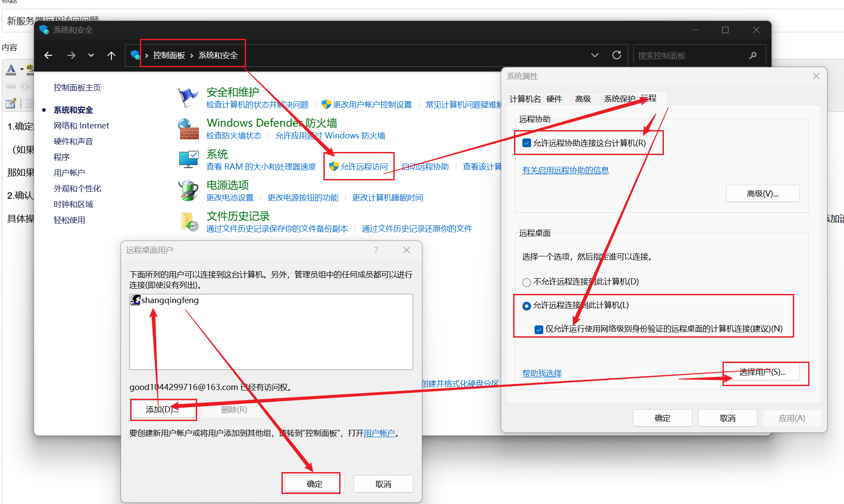
Task: Expand the address bar history dropdown
Action: click(x=594, y=55)
